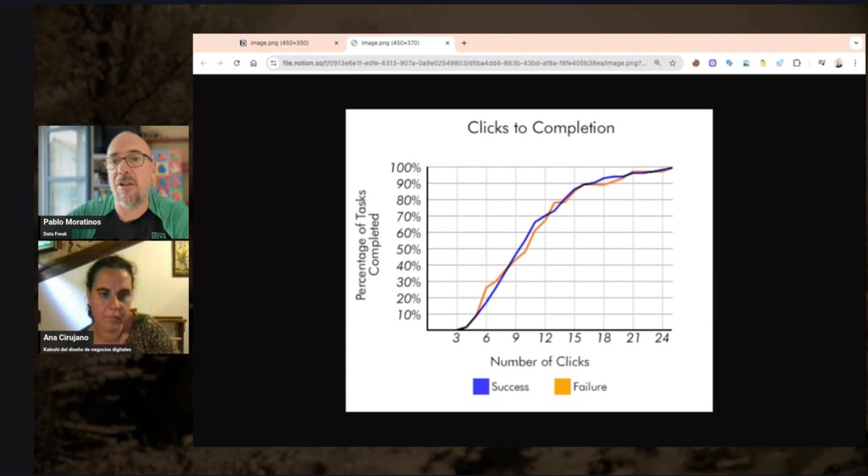Screen dimensions: 868x476
Task: Click the rocket extension icon
Action: 780,63
